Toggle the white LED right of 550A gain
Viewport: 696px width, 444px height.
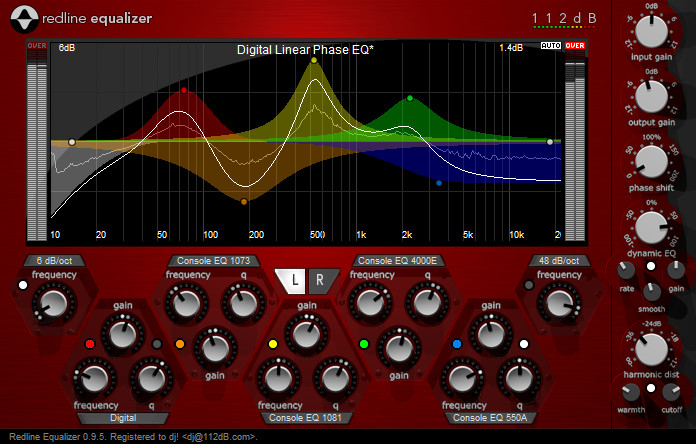[x=524, y=344]
